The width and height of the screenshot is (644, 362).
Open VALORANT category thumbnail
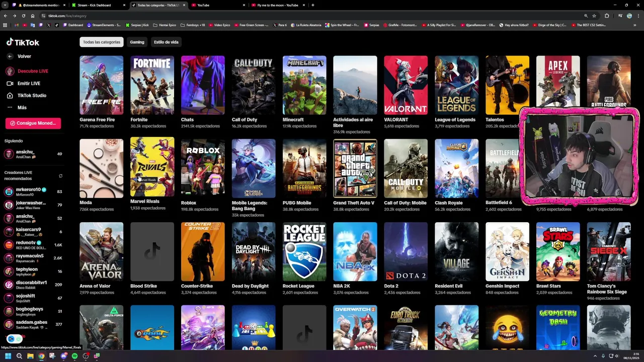[406, 85]
